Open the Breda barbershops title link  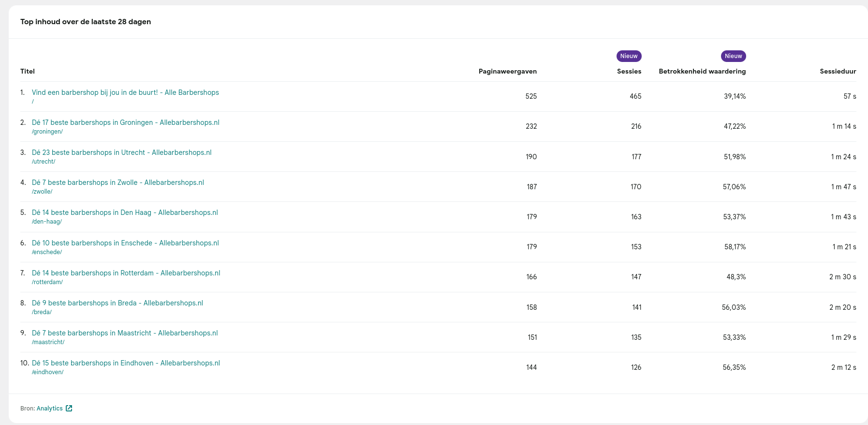118,303
